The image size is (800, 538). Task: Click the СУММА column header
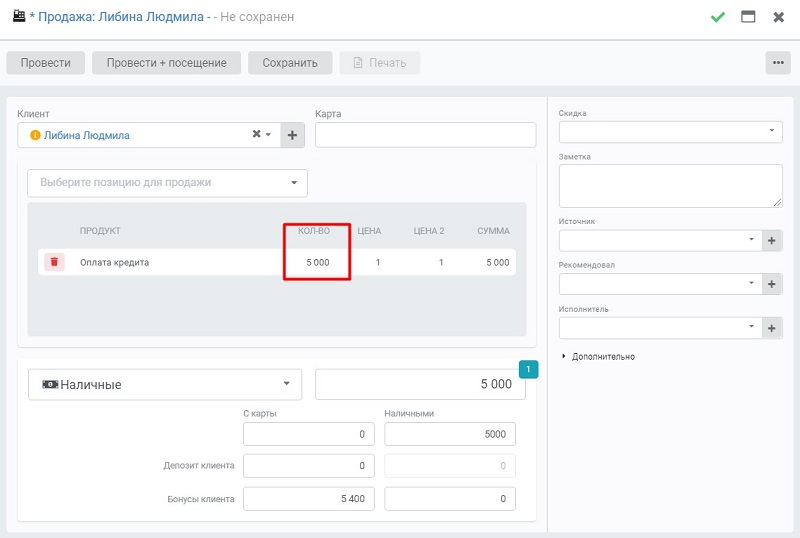(x=493, y=231)
